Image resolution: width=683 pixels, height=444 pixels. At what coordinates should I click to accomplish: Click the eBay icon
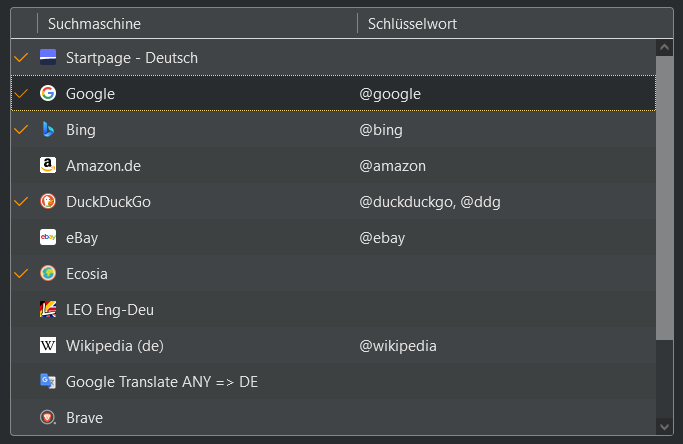48,237
